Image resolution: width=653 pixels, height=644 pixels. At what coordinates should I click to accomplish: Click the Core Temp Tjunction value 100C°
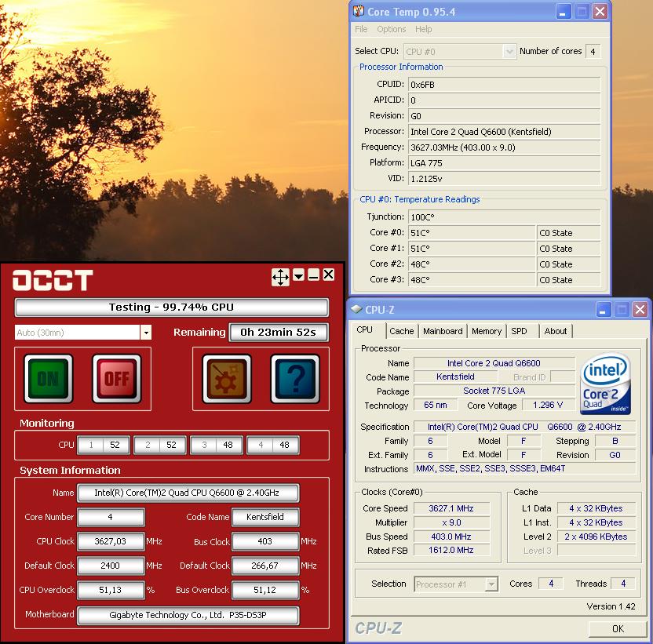[x=505, y=216]
